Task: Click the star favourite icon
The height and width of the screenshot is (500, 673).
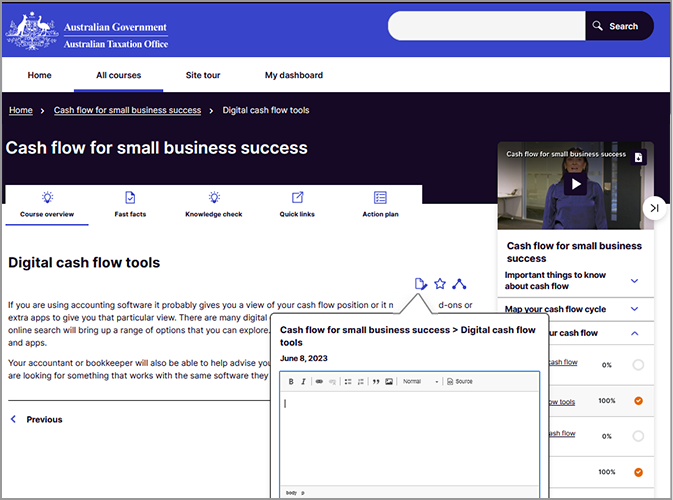Action: (440, 284)
